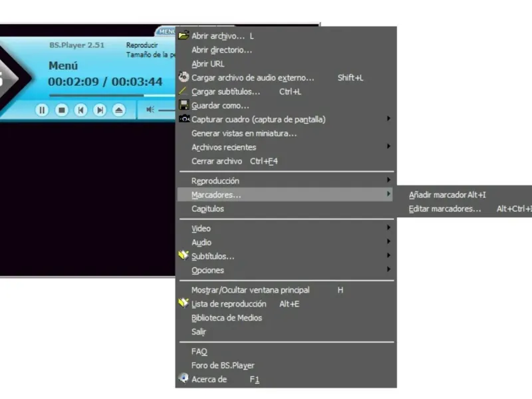Expand the Opciones submenu arrow
The height and width of the screenshot is (399, 532).
pyautogui.click(x=388, y=269)
